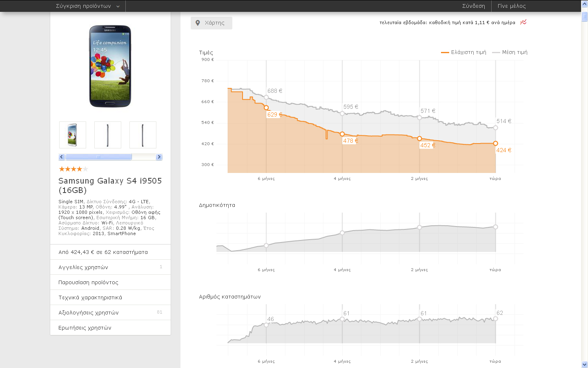Open the Σύγκριση προϊόντων dropdown
588x368 pixels.
tap(88, 6)
